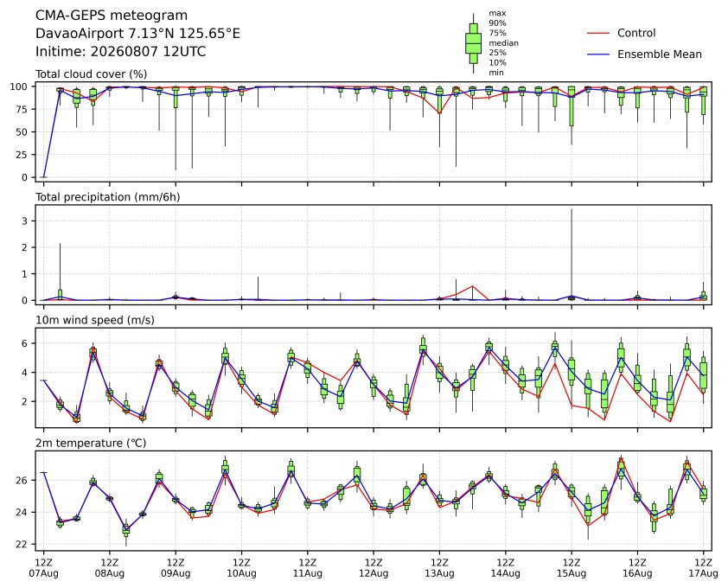Image resolution: width=728 pixels, height=588 pixels.
Task: Click the red control precipitation peak after 13Aug
Action: (x=472, y=286)
